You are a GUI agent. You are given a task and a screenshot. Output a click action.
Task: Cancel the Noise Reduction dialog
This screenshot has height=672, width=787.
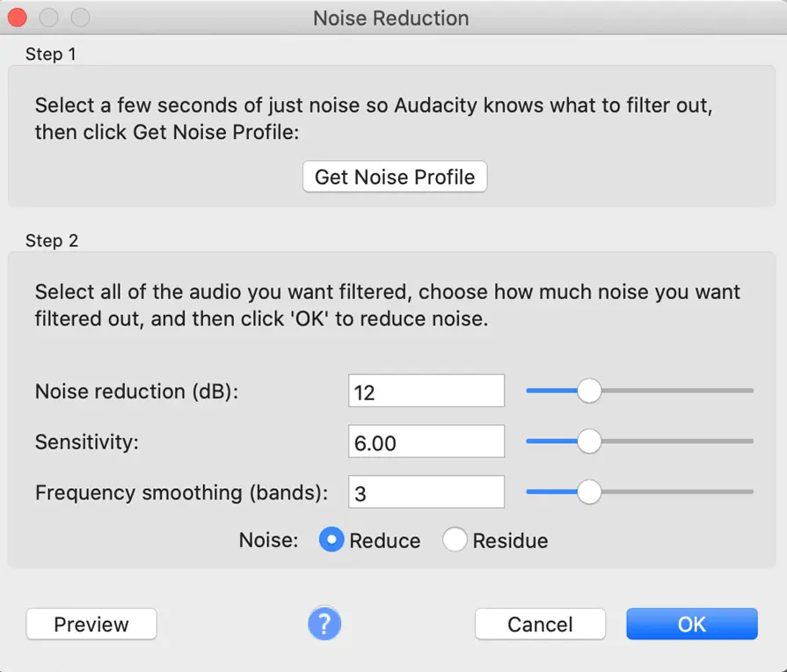tap(540, 625)
